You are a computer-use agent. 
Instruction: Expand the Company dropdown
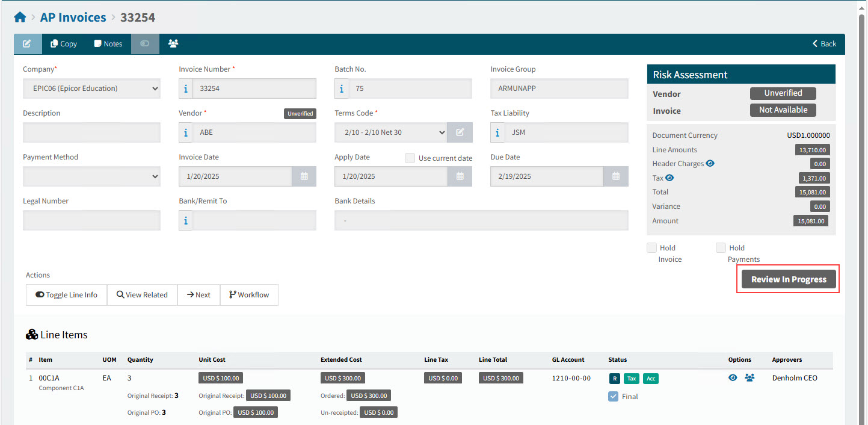pyautogui.click(x=91, y=88)
